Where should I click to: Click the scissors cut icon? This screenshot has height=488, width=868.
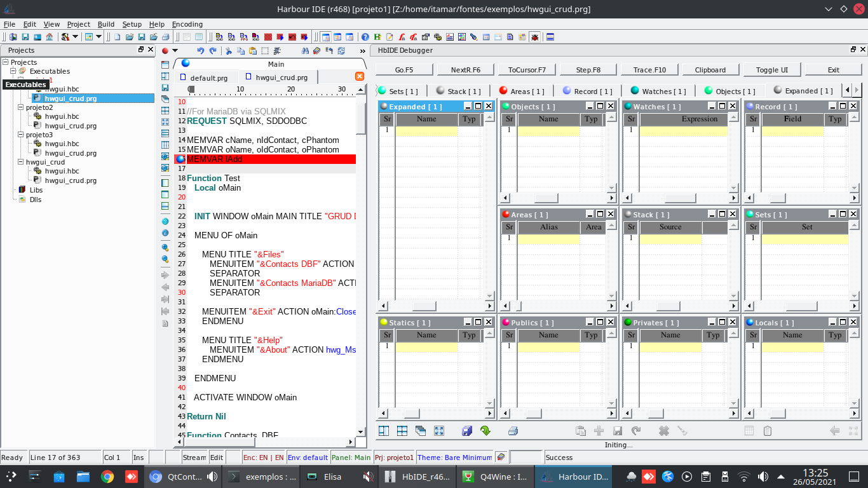(229, 51)
